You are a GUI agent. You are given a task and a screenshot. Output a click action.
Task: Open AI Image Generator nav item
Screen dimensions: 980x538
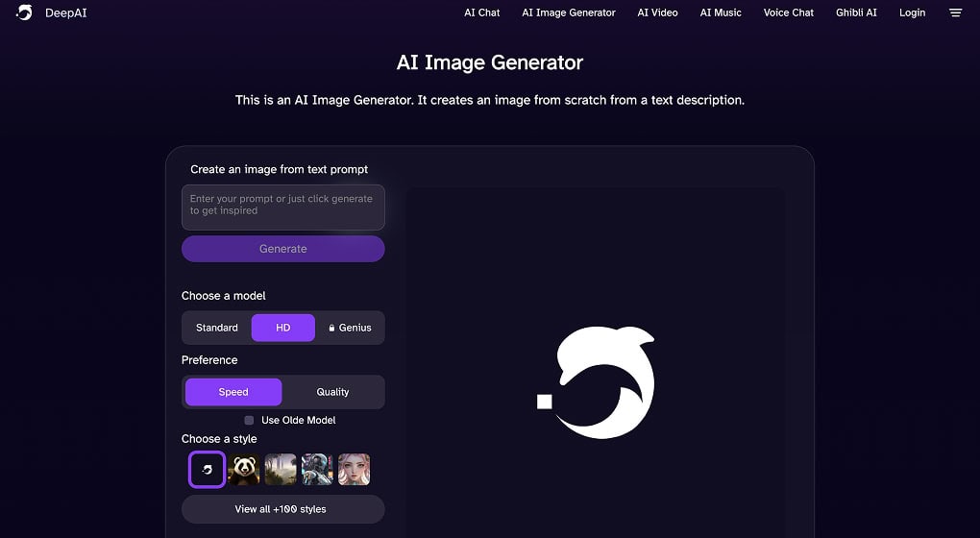(569, 12)
